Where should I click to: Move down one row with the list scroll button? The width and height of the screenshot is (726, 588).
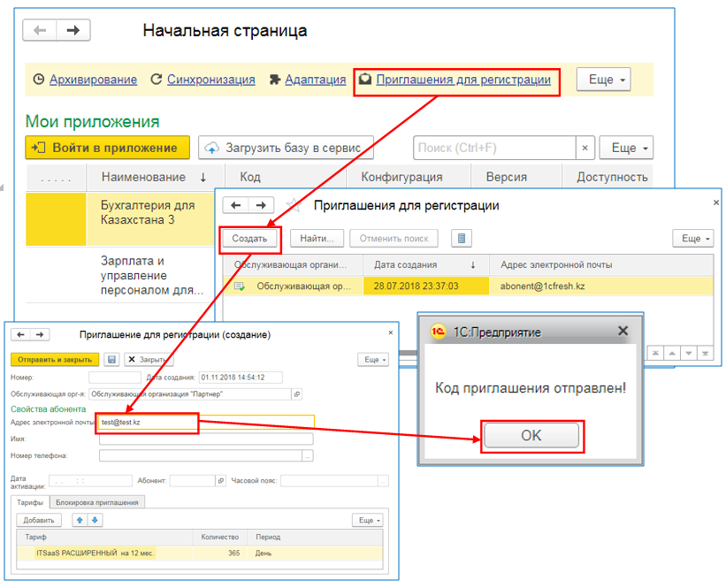click(689, 354)
